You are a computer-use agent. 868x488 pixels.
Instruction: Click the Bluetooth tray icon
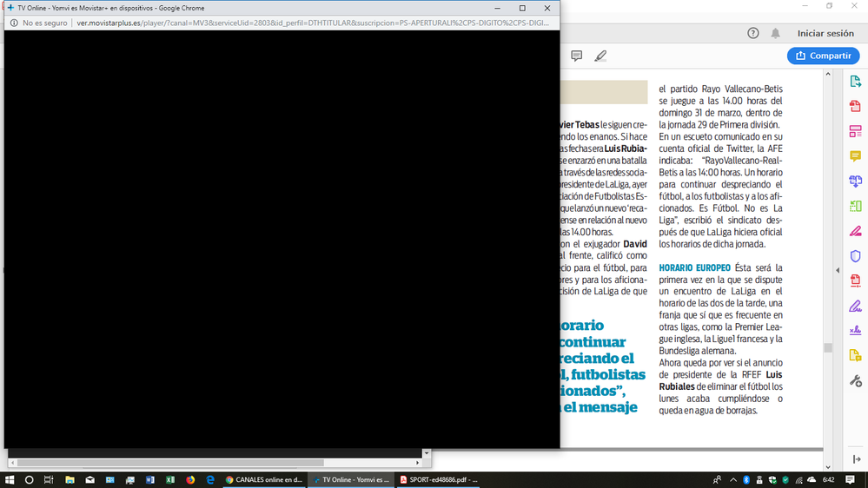click(746, 479)
